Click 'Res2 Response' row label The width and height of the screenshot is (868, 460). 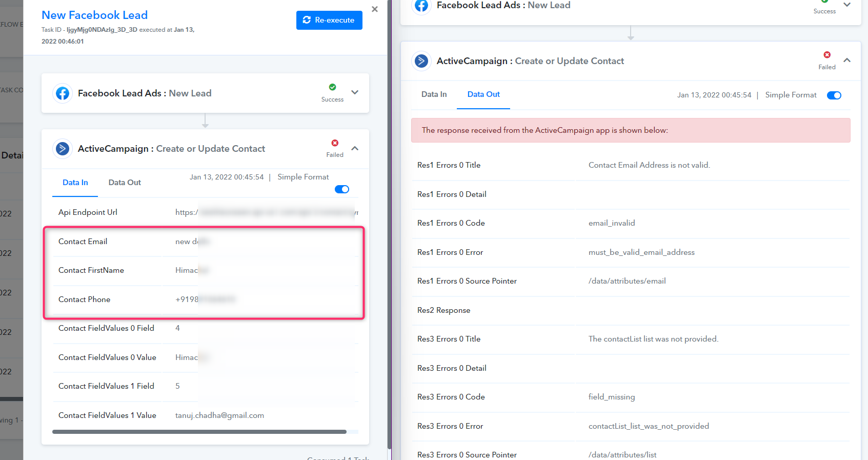443,310
